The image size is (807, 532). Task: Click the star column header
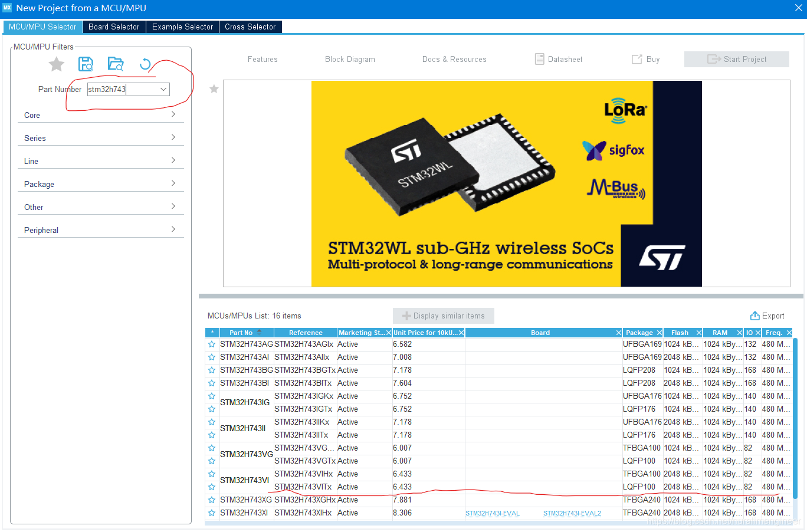click(212, 333)
